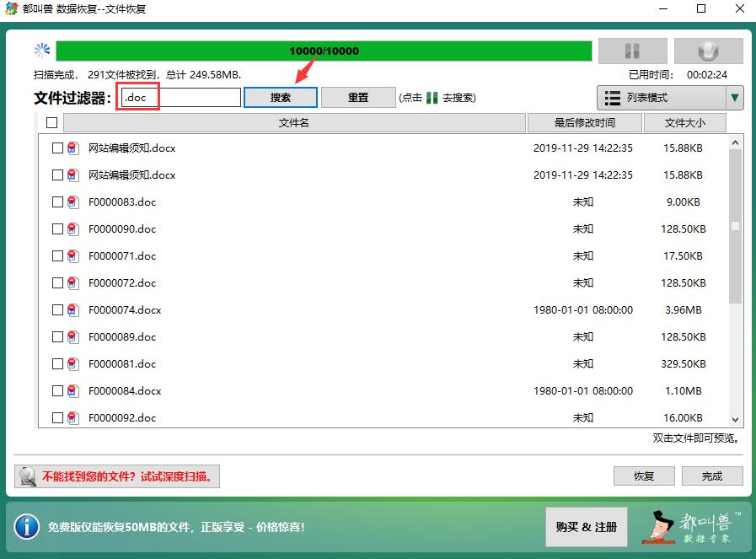Image resolution: width=756 pixels, height=559 pixels.
Task: Click the magnifier deep scan icon
Action: [x=28, y=476]
